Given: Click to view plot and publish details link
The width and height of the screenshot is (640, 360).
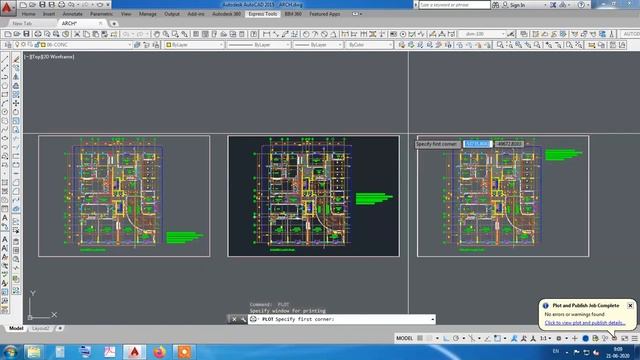Looking at the screenshot, I should 585,323.
